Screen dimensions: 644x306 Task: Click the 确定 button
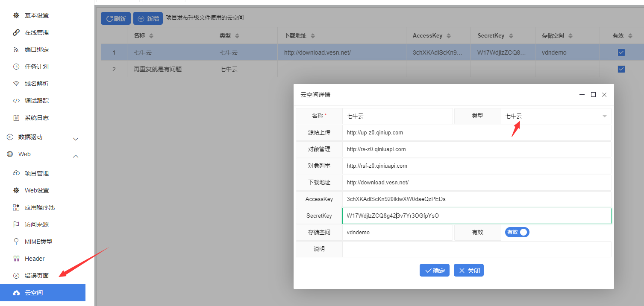tap(434, 271)
